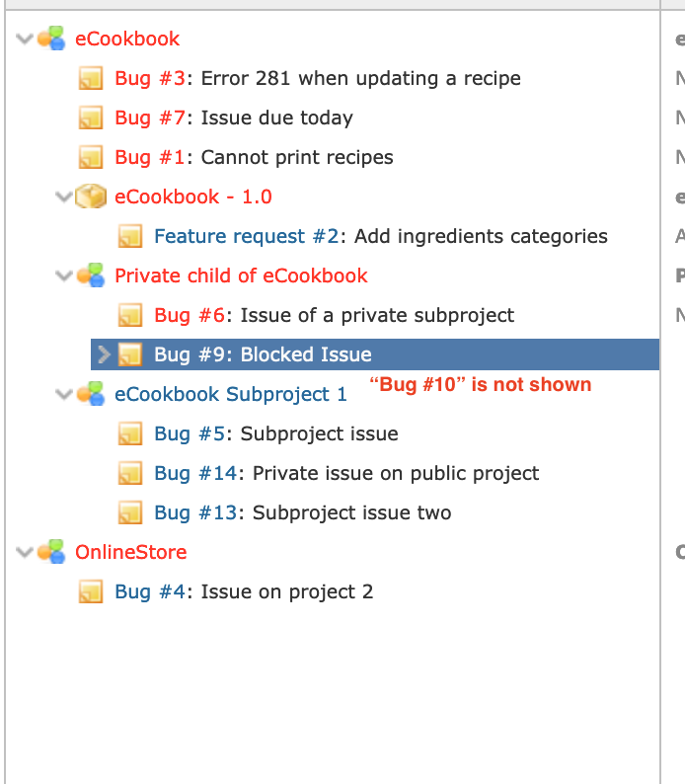Viewport: 685px width, 784px height.
Task: Click the OnlineStore project icon
Action: coord(51,552)
